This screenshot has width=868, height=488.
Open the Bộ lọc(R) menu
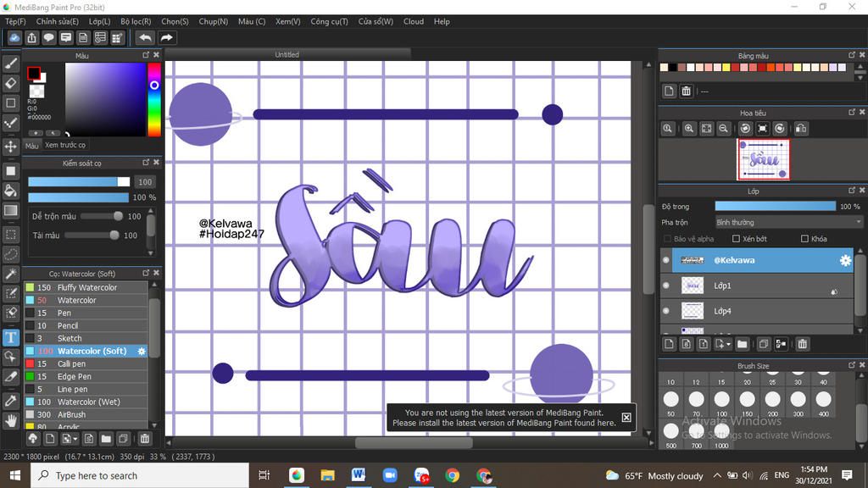point(136,21)
